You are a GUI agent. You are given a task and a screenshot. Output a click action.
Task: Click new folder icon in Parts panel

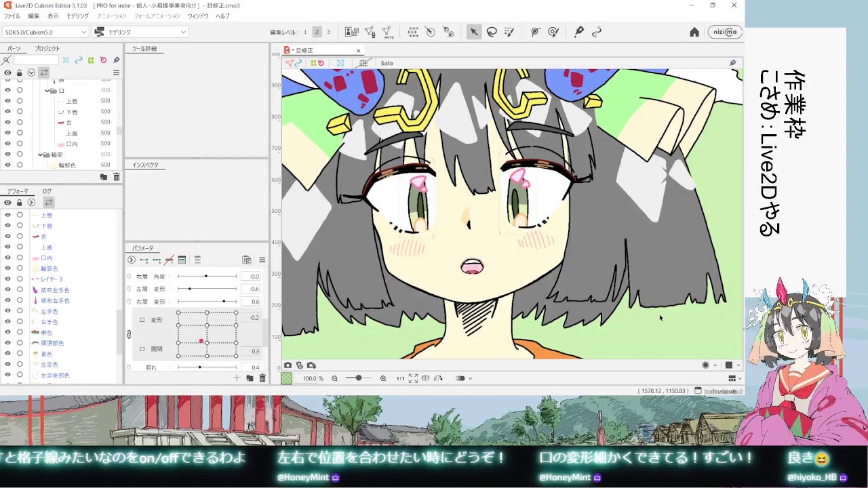click(x=104, y=177)
